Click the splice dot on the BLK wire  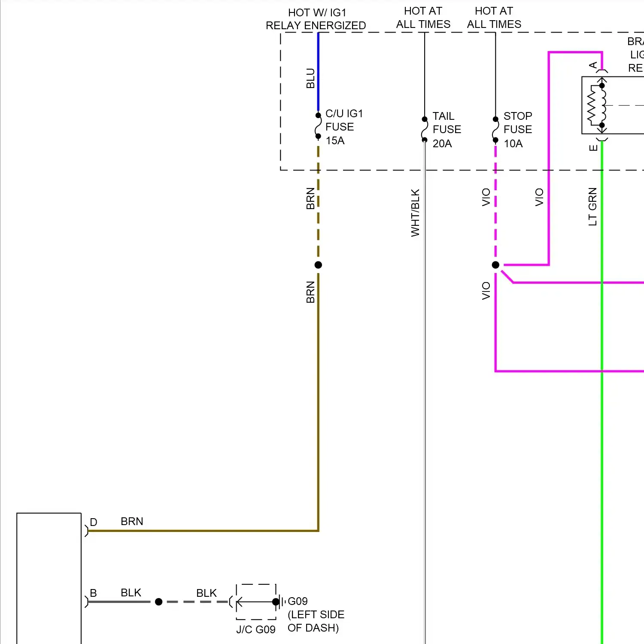[158, 601]
